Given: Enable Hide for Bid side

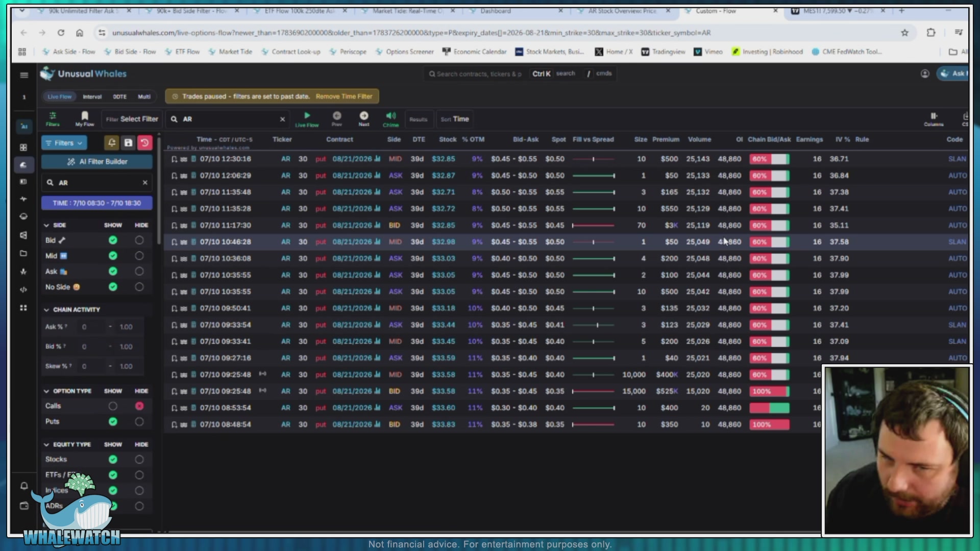Looking at the screenshot, I should pos(139,240).
